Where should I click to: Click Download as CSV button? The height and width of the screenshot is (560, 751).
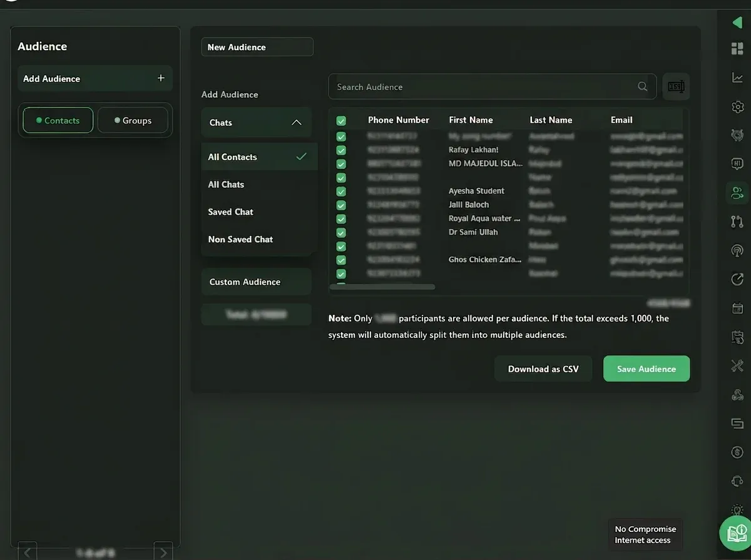pos(543,369)
